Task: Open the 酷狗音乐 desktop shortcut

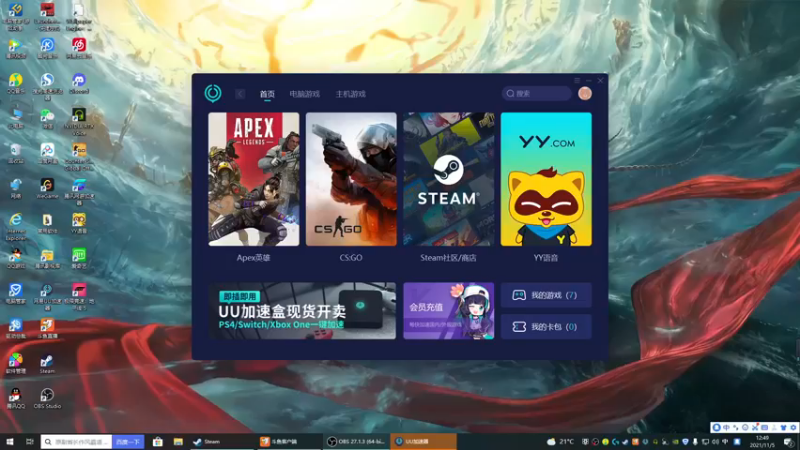Action: click(47, 48)
